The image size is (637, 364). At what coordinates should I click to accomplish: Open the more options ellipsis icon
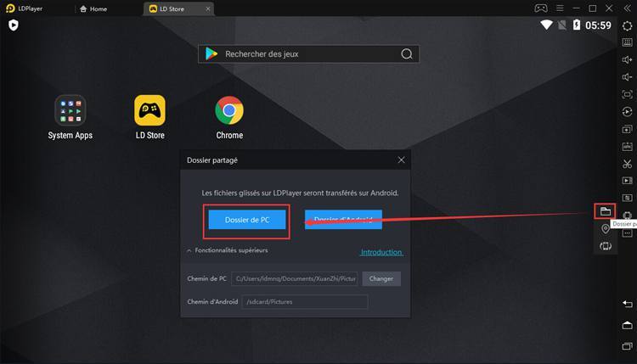(628, 233)
